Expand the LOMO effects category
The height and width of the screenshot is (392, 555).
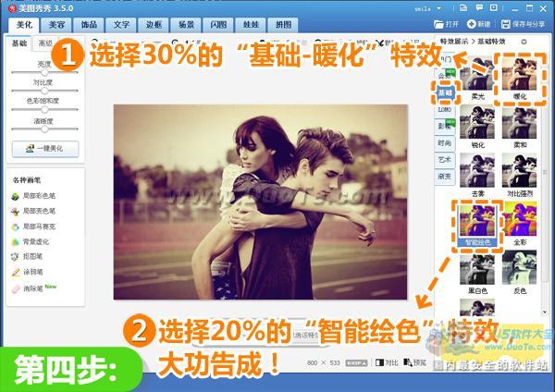point(445,109)
